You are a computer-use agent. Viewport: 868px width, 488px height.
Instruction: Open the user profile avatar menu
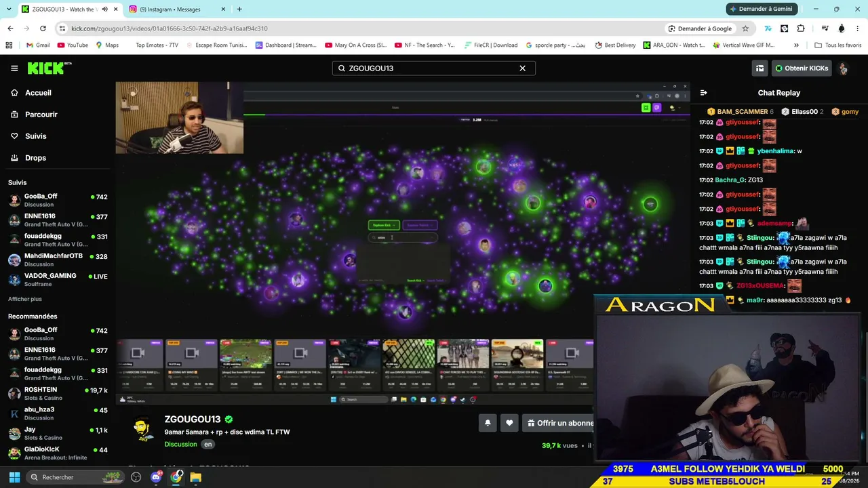(843, 68)
